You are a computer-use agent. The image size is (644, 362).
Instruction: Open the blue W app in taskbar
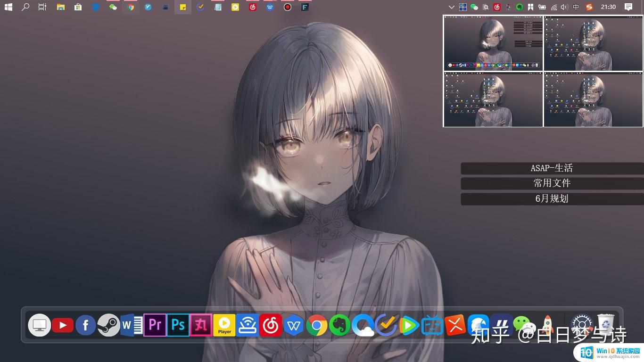click(270, 7)
